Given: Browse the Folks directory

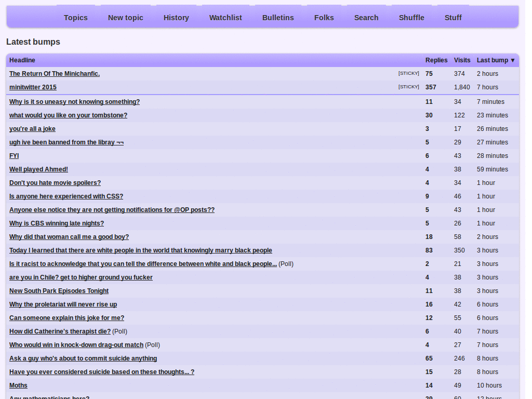Looking at the screenshot, I should click(x=324, y=17).
